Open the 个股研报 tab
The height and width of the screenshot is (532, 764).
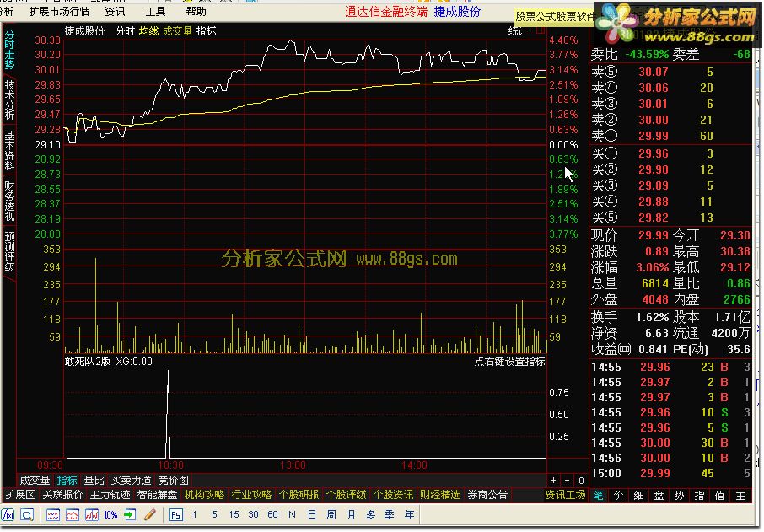click(x=299, y=495)
